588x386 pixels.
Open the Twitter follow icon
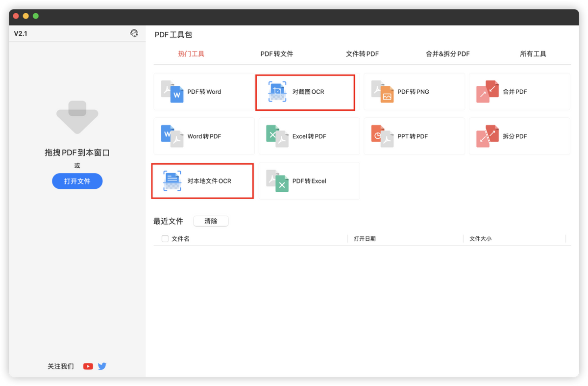pyautogui.click(x=102, y=366)
